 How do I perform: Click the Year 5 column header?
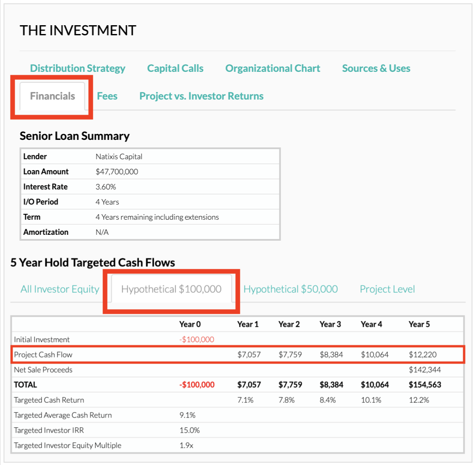tap(419, 324)
